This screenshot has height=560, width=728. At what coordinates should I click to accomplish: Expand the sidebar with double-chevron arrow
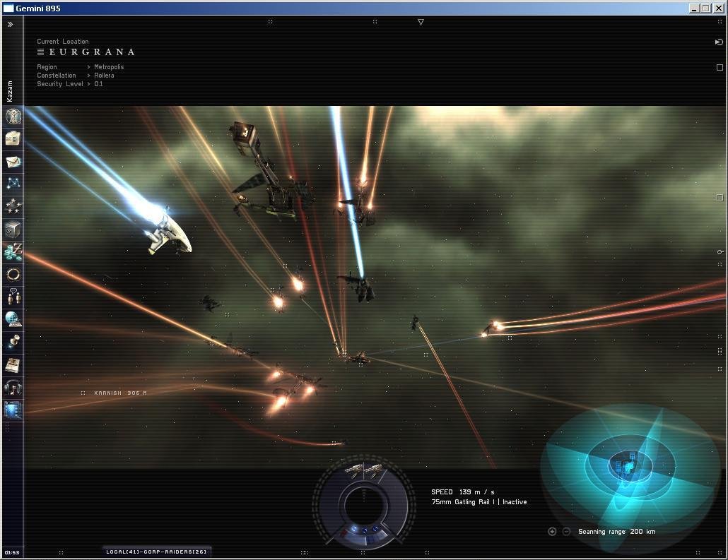point(10,24)
